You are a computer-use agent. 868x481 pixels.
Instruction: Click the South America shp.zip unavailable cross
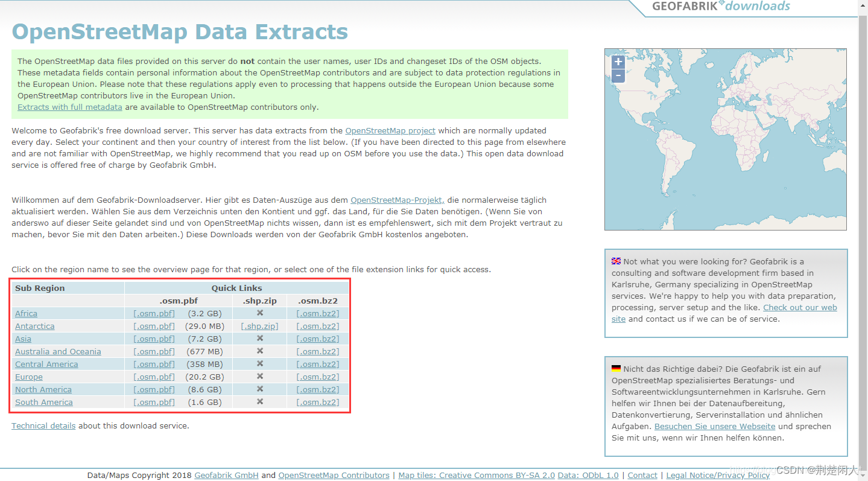260,401
